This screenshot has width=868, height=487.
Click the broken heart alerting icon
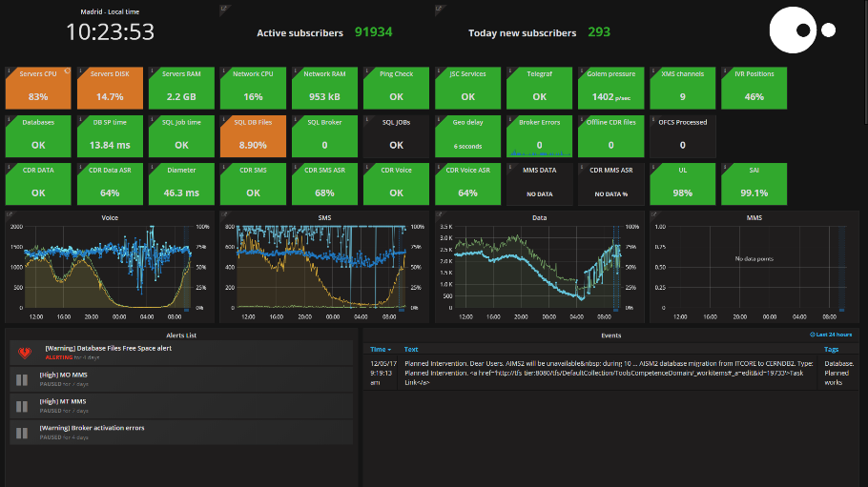[24, 353]
